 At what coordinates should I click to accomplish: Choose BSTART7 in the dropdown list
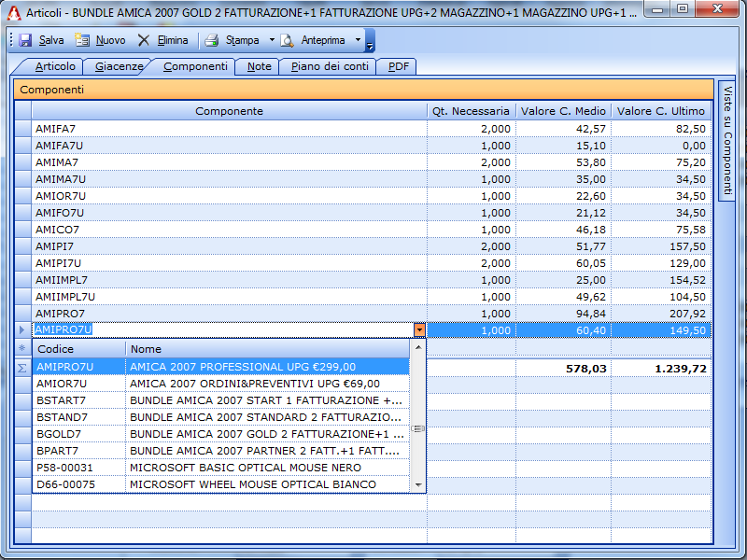pyautogui.click(x=221, y=400)
